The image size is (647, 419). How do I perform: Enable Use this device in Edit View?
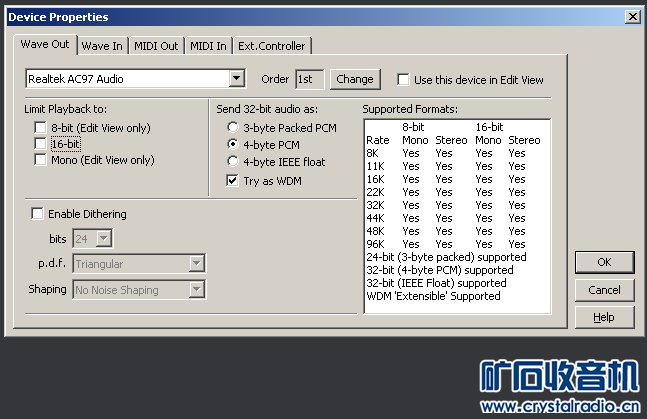point(403,79)
